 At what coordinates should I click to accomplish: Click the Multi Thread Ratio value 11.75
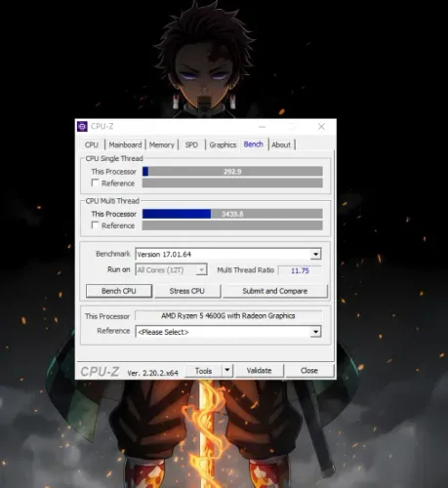click(300, 270)
